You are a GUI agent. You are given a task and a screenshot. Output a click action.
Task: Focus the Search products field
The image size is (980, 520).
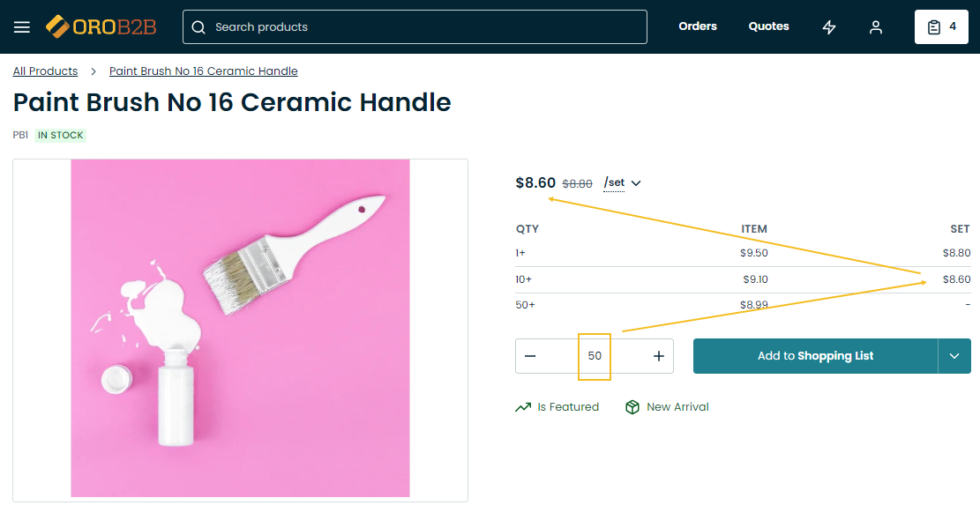tap(423, 27)
